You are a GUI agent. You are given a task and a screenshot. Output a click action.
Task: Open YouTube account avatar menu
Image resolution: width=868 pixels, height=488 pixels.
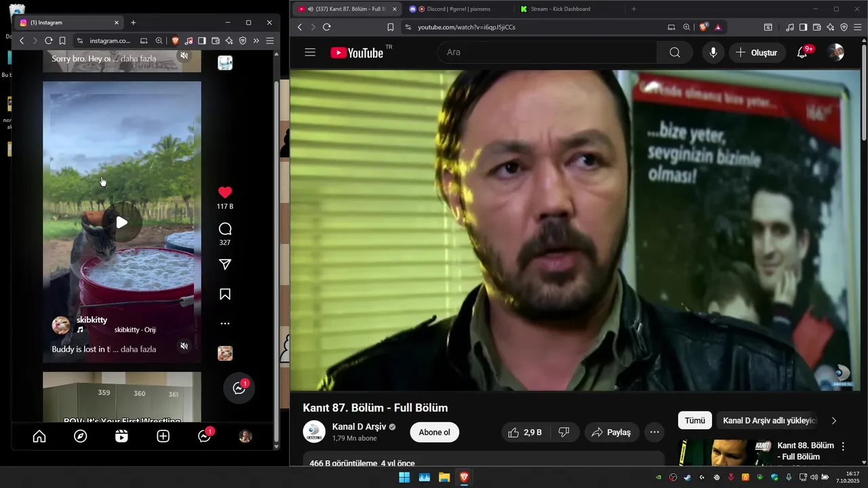(836, 52)
